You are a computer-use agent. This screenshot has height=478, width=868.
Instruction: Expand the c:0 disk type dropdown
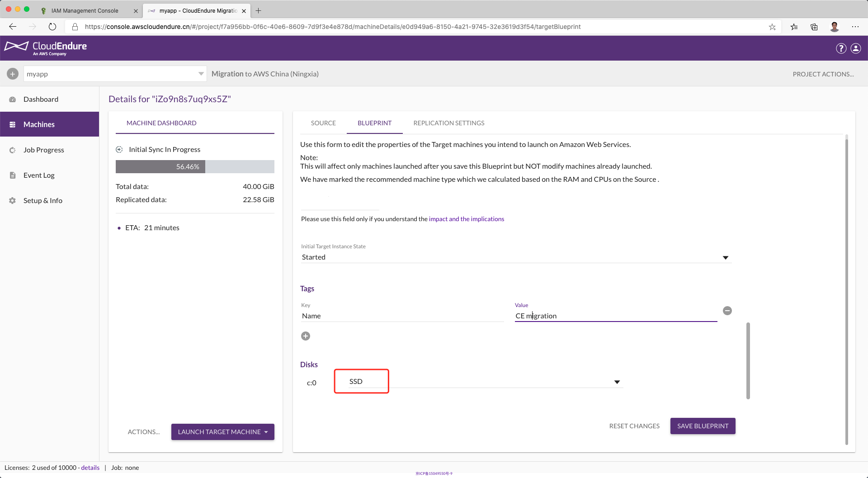click(617, 382)
